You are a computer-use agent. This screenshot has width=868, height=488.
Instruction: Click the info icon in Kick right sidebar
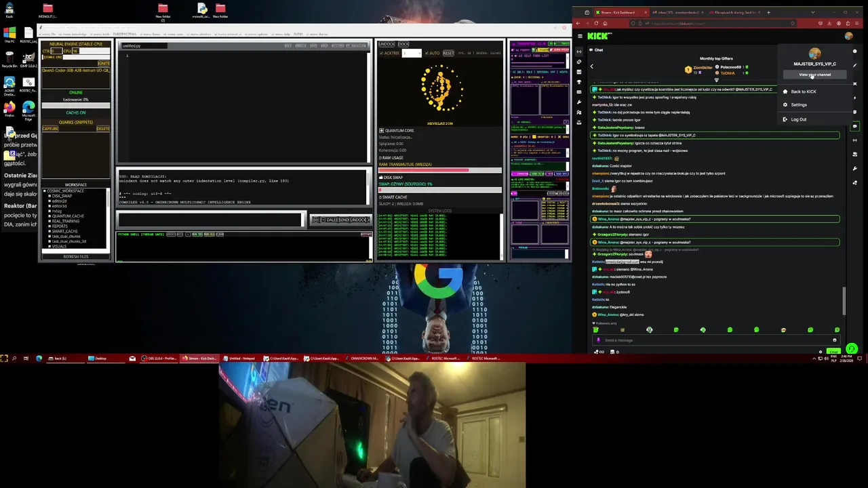tap(854, 51)
